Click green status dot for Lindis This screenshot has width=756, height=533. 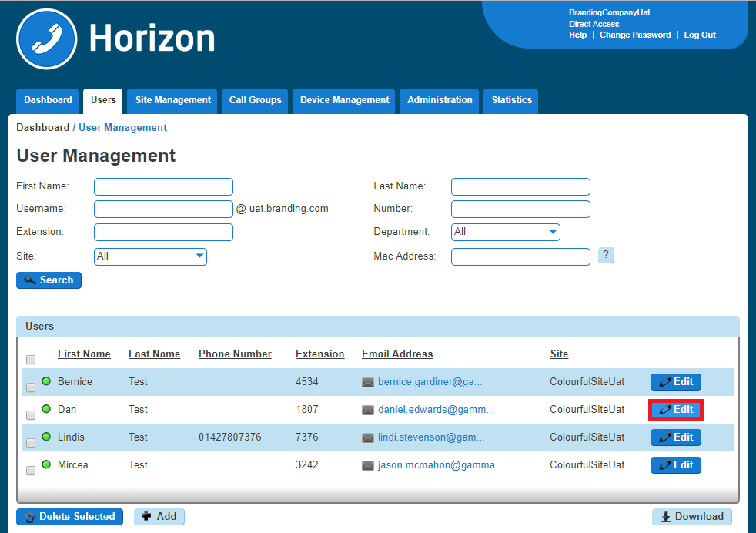[46, 437]
